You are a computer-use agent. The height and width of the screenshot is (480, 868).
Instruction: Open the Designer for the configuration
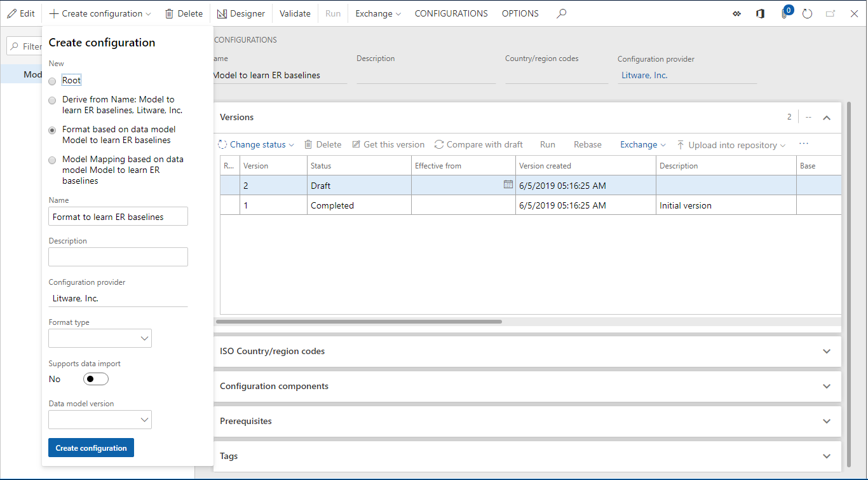point(241,13)
